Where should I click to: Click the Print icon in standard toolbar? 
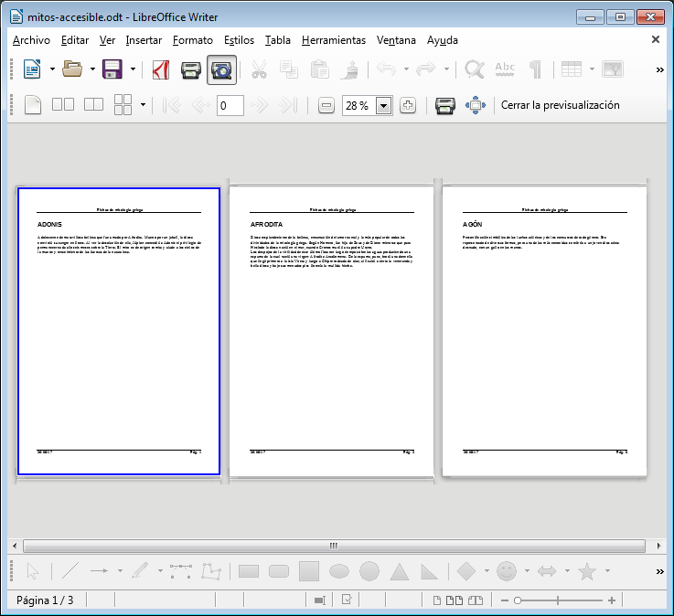pyautogui.click(x=191, y=69)
